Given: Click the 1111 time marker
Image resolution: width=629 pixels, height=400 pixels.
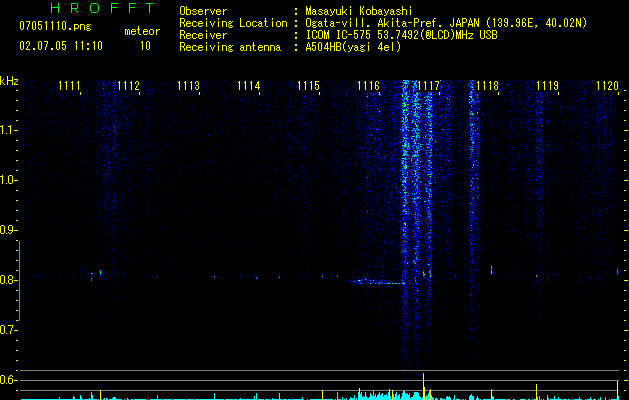Looking at the screenshot, I should pos(69,86).
